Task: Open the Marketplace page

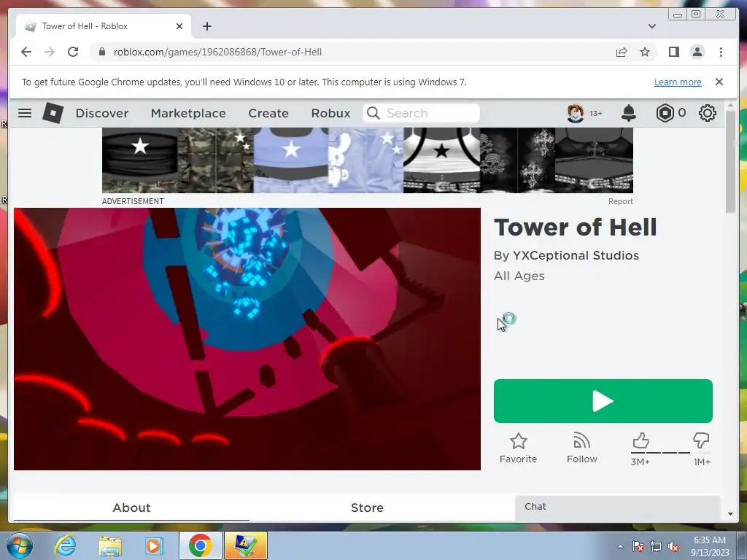Action: tap(188, 113)
